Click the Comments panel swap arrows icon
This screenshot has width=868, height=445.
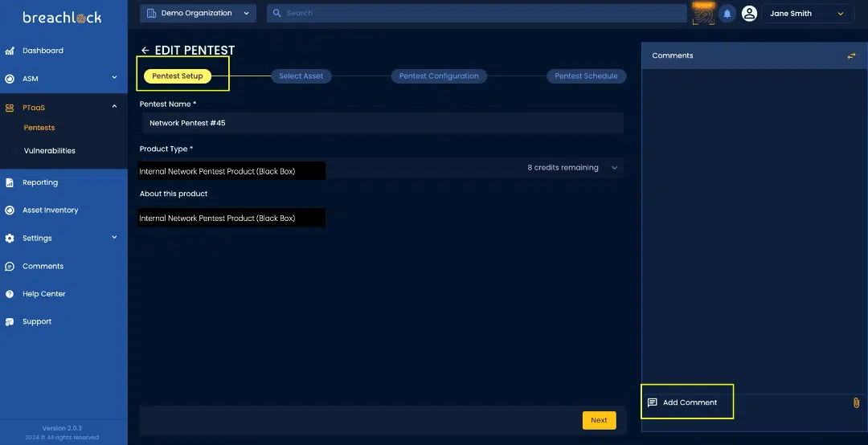coord(851,56)
